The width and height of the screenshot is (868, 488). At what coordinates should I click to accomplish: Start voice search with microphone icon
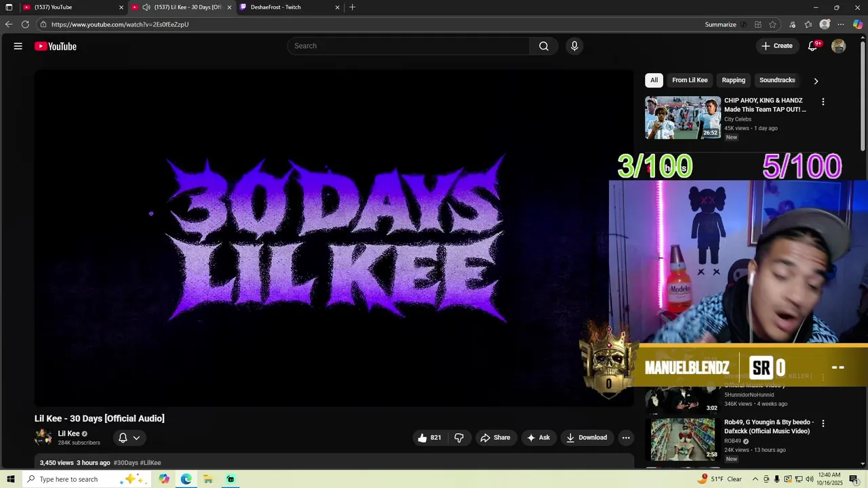coord(574,46)
